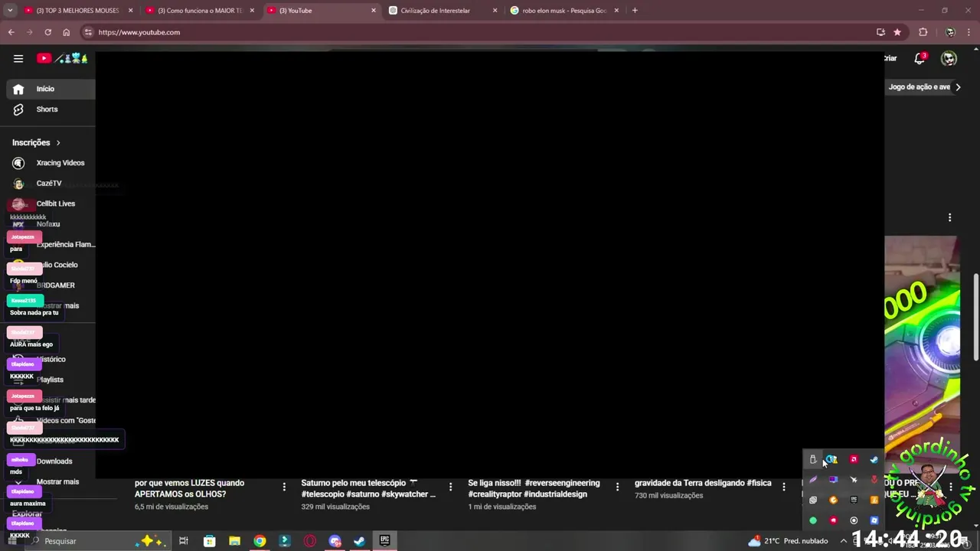
Task: Open video 'por que vemos LUZES quando'
Action: (x=190, y=488)
